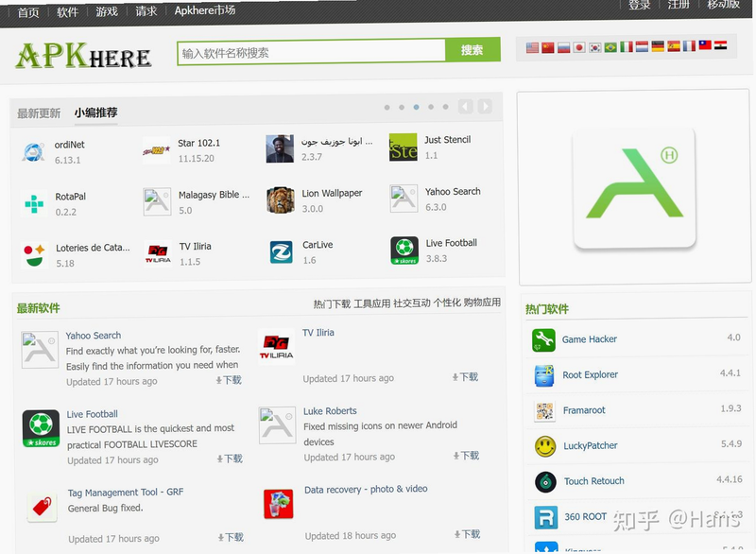Click the Tag Management Tool icon
Image resolution: width=756 pixels, height=554 pixels.
pyautogui.click(x=43, y=508)
